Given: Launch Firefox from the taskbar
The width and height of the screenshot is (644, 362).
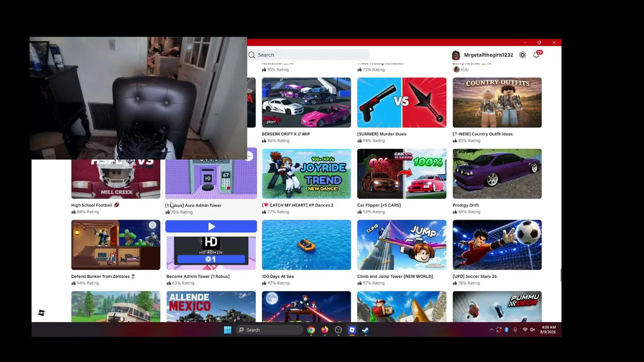Looking at the screenshot, I should pos(325,330).
